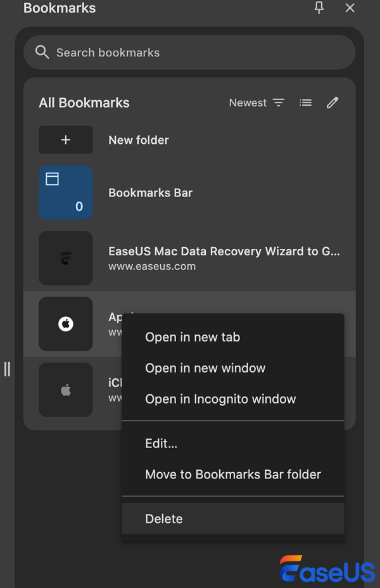Click the iCloud bookmark favicon tile
The height and width of the screenshot is (588, 380).
click(x=66, y=390)
